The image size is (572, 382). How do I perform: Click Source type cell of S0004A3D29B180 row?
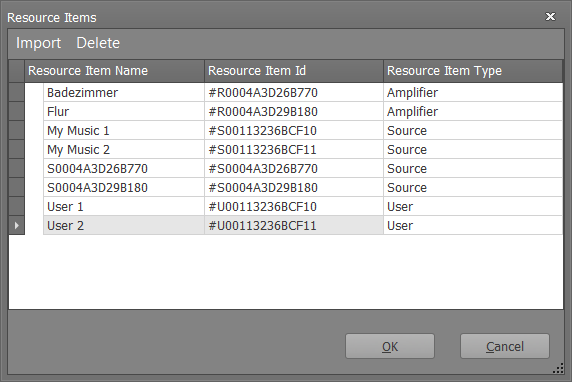click(x=473, y=188)
